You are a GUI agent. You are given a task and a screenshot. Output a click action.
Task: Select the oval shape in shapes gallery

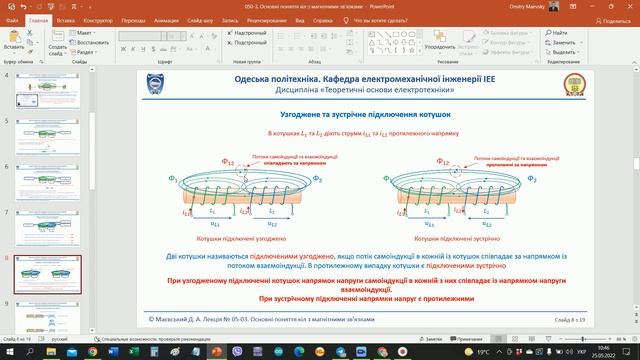(404, 34)
